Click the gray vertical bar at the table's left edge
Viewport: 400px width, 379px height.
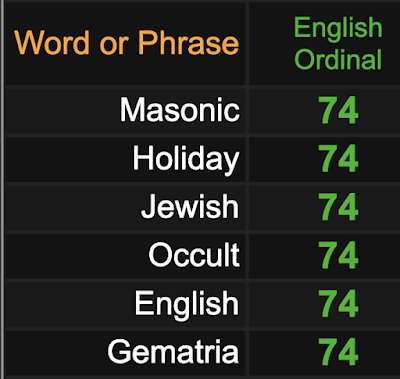[2, 189]
